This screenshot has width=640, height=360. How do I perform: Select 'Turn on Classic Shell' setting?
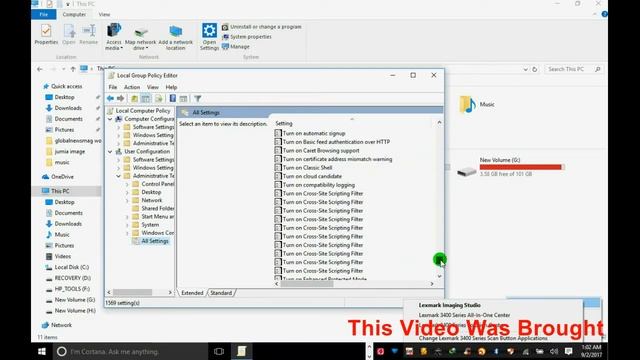pyautogui.click(x=307, y=168)
